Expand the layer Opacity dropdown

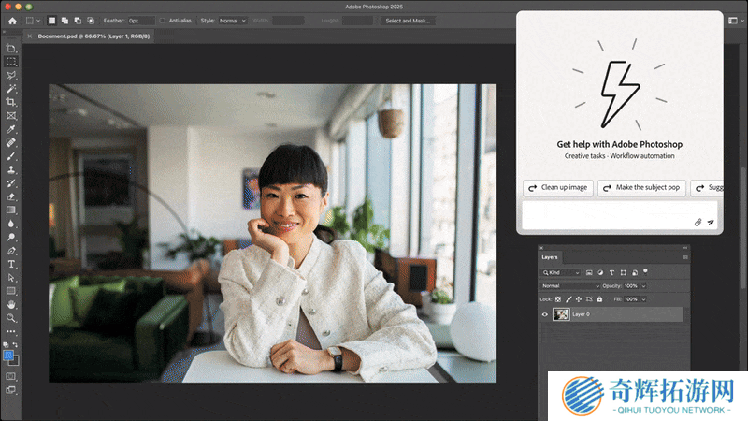click(x=643, y=285)
